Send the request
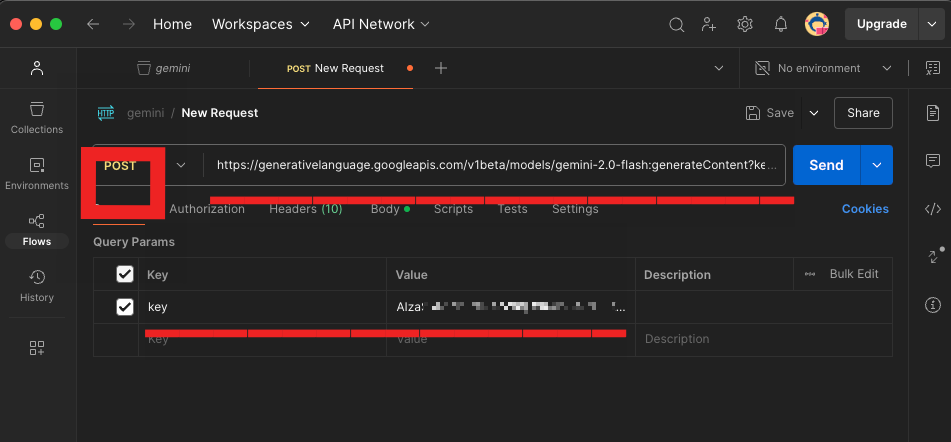This screenshot has height=442, width=951. pyautogui.click(x=826, y=165)
